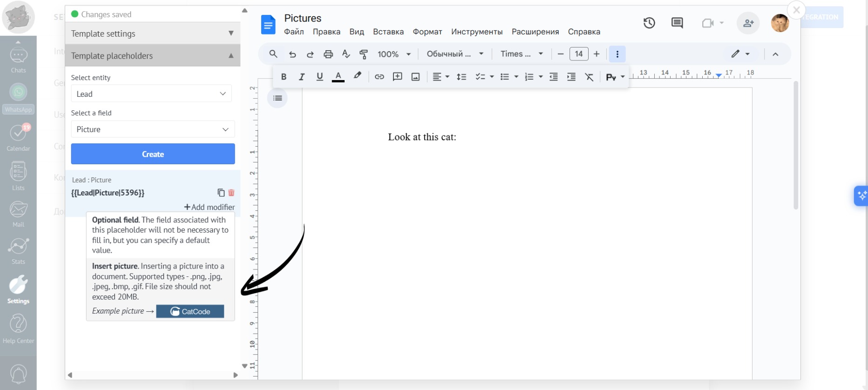This screenshot has width=868, height=390.
Task: Open version history in Docs
Action: (649, 23)
